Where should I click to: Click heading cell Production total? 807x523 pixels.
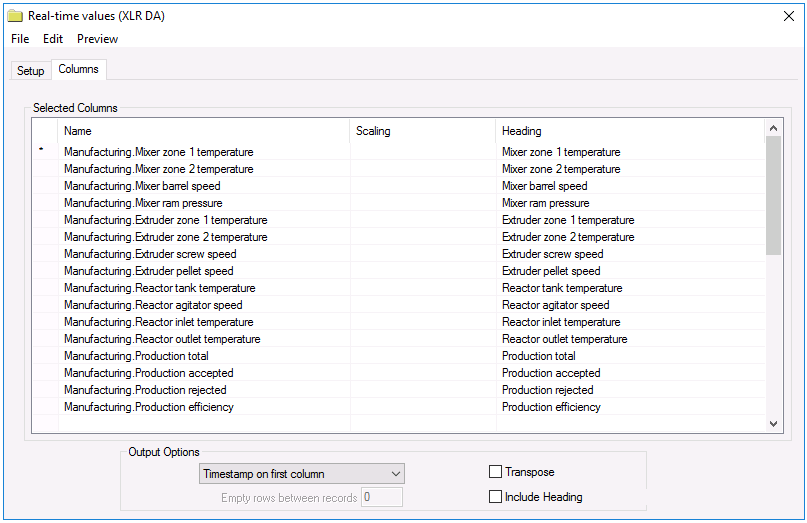(x=630, y=356)
